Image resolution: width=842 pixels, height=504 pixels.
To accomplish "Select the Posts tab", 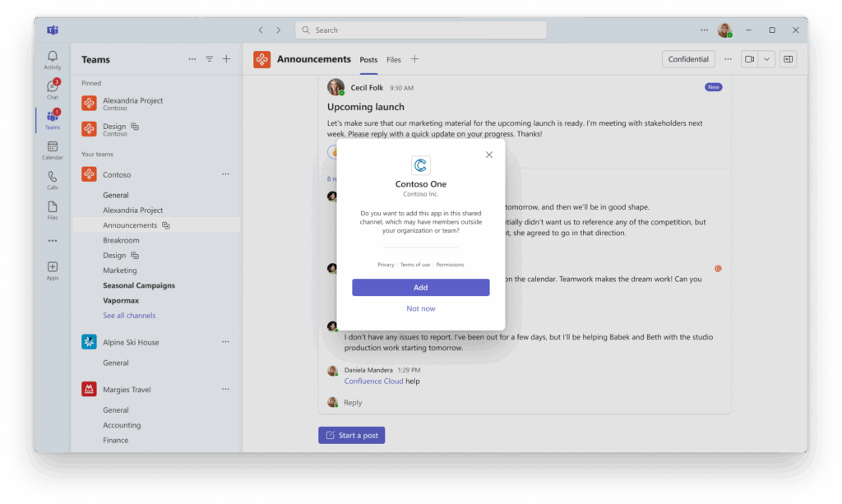I will coord(368,59).
